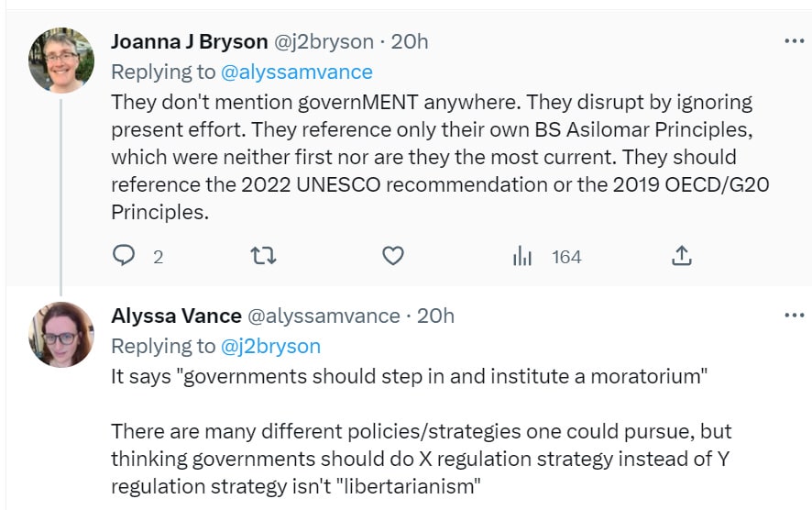
Task: Click the gray @alyssamvance handle beside Alyssa's name
Action: [324, 316]
